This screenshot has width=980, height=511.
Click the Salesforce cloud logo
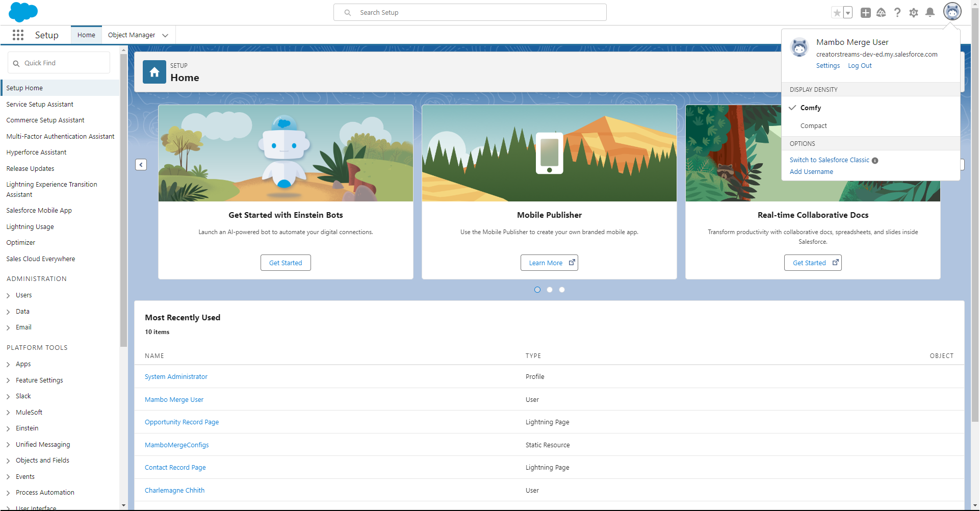[x=23, y=11]
